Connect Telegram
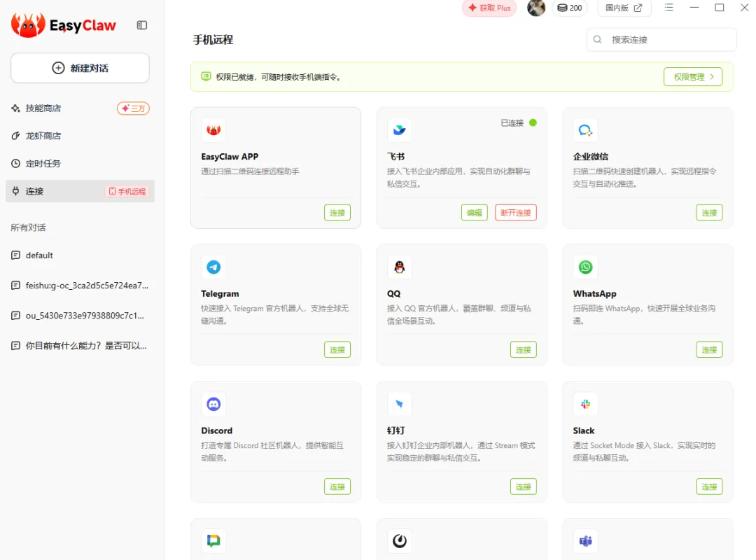Viewport: 756px width, 560px height. pyautogui.click(x=337, y=350)
